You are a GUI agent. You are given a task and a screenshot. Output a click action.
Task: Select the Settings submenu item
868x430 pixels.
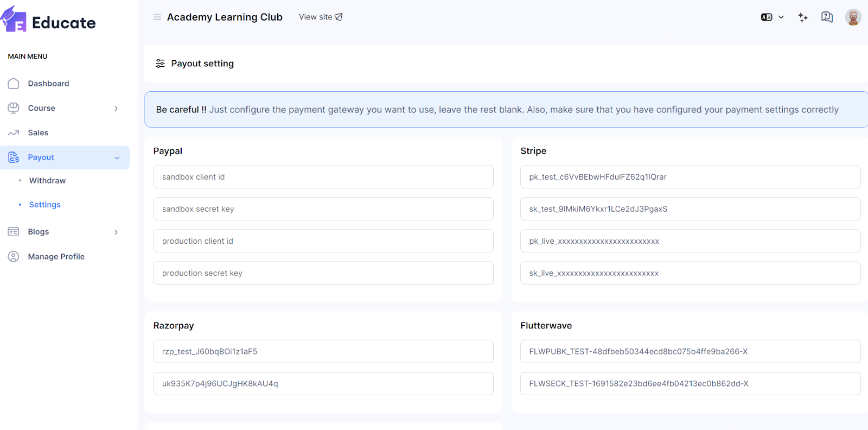[x=44, y=205]
